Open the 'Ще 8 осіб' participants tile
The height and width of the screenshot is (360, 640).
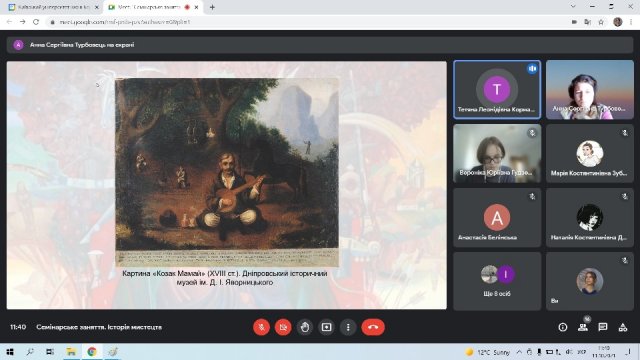497,281
